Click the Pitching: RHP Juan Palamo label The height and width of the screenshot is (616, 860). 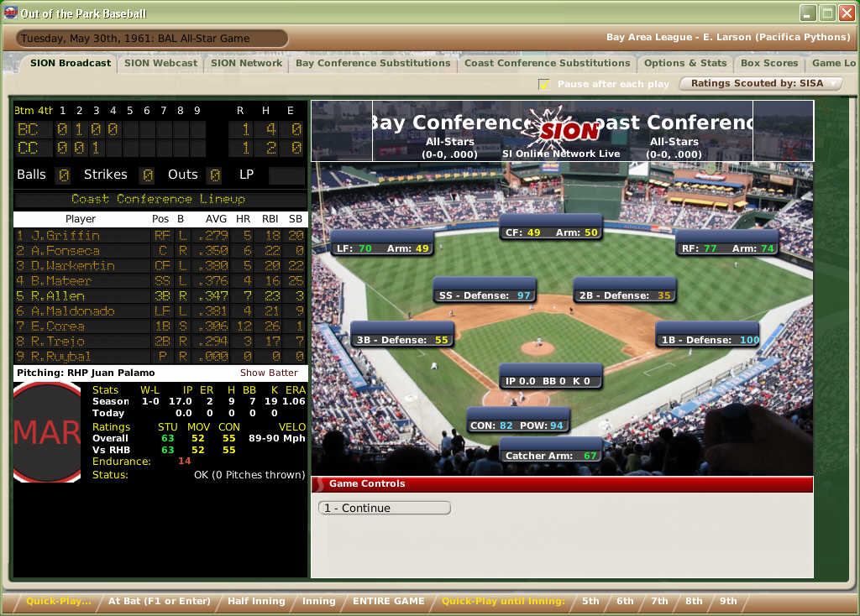pyautogui.click(x=87, y=373)
